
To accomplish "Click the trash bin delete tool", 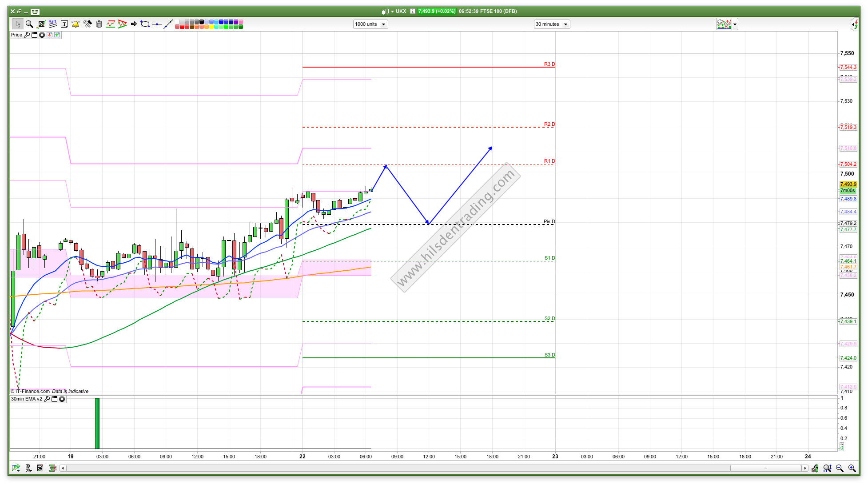I will (x=99, y=24).
